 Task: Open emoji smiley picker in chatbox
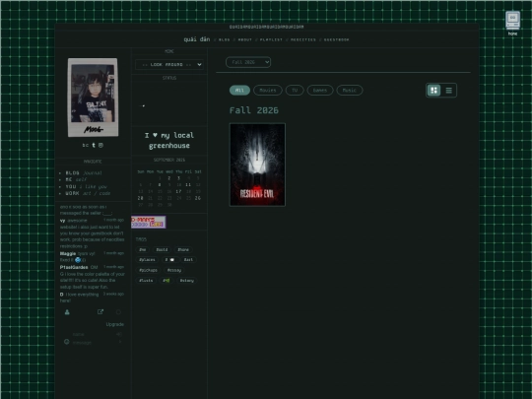(67, 342)
